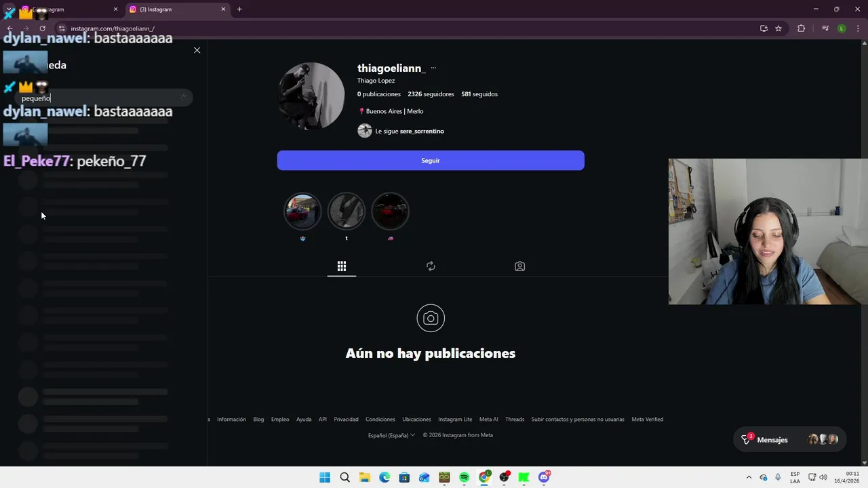Open the Windows Start menu
Image resolution: width=868 pixels, height=488 pixels.
[325, 477]
